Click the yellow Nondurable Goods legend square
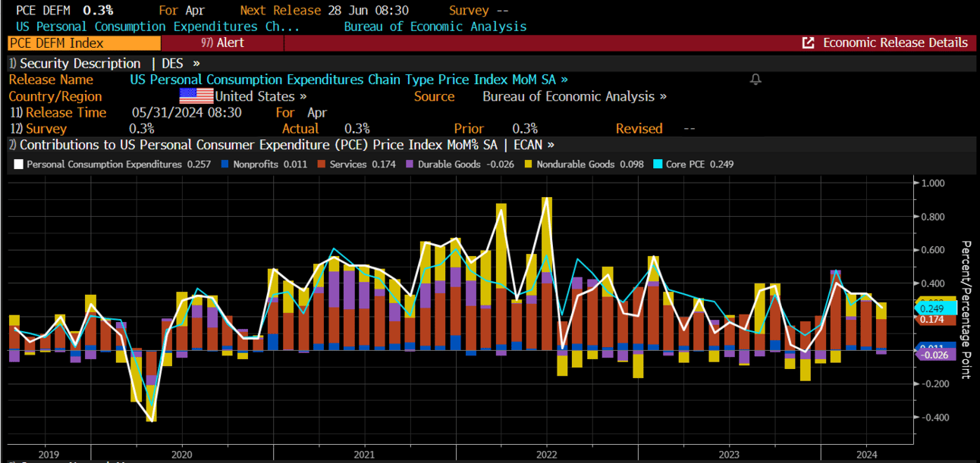980x463 pixels. [528, 164]
